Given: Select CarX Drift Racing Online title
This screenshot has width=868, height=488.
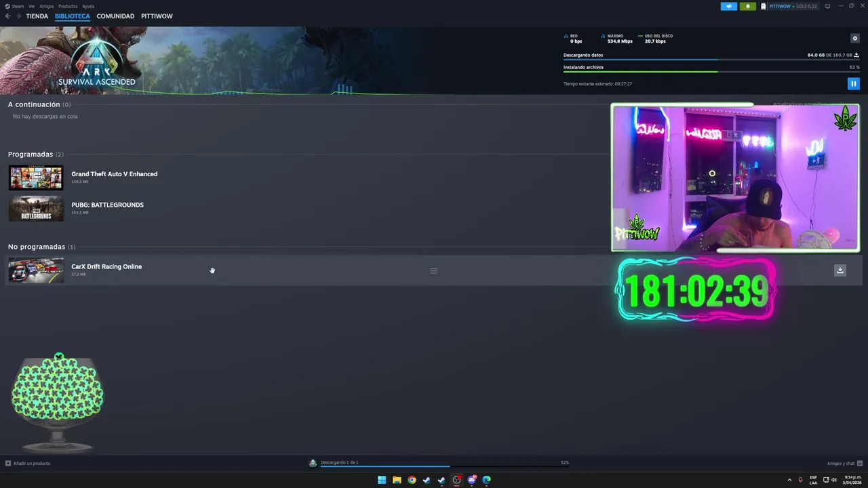Looking at the screenshot, I should pos(106,266).
